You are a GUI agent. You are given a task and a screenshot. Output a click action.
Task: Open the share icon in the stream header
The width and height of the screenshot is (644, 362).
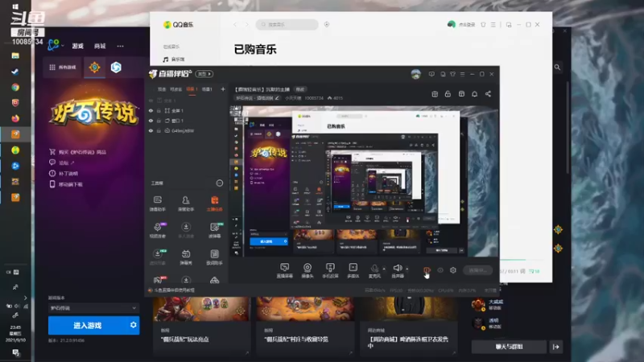click(488, 94)
